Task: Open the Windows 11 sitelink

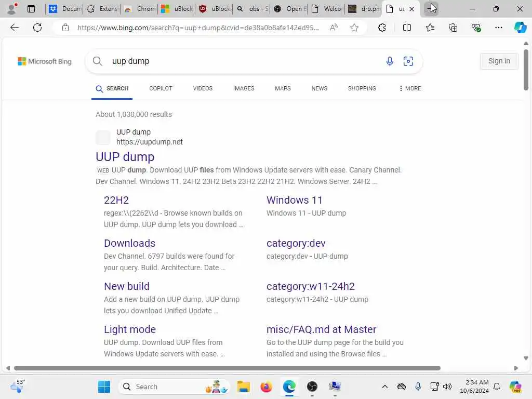Action: (295, 200)
